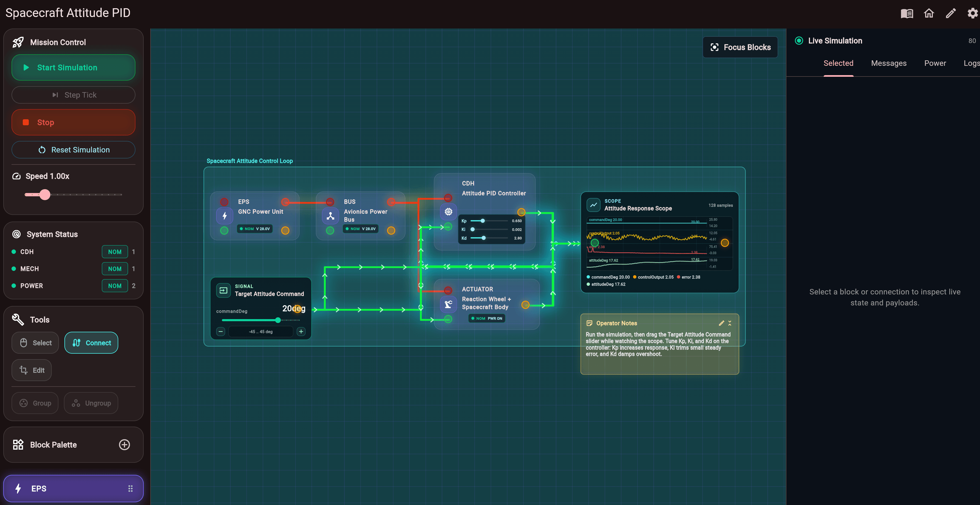Click the Reaction Wheel actuator arm icon
The image size is (980, 505).
[449, 304]
